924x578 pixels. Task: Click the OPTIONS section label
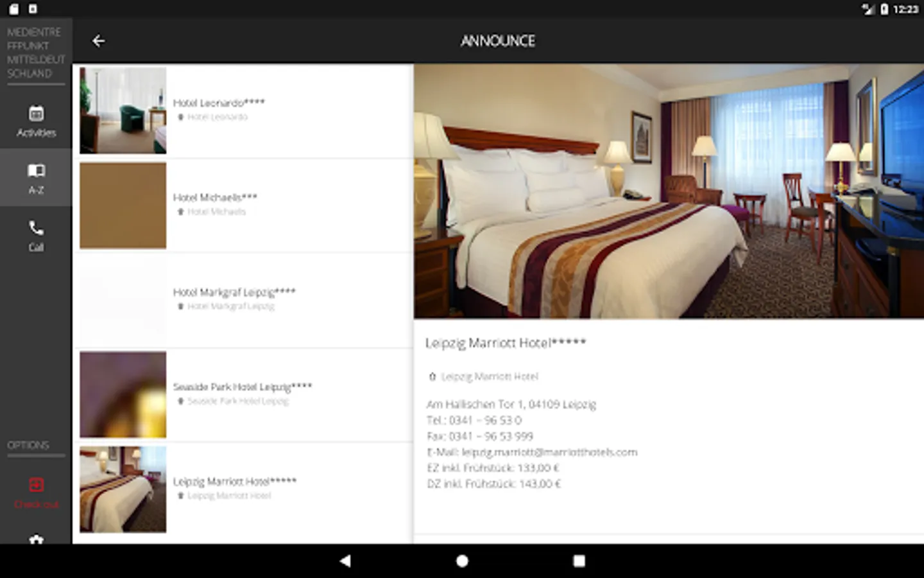tap(28, 445)
